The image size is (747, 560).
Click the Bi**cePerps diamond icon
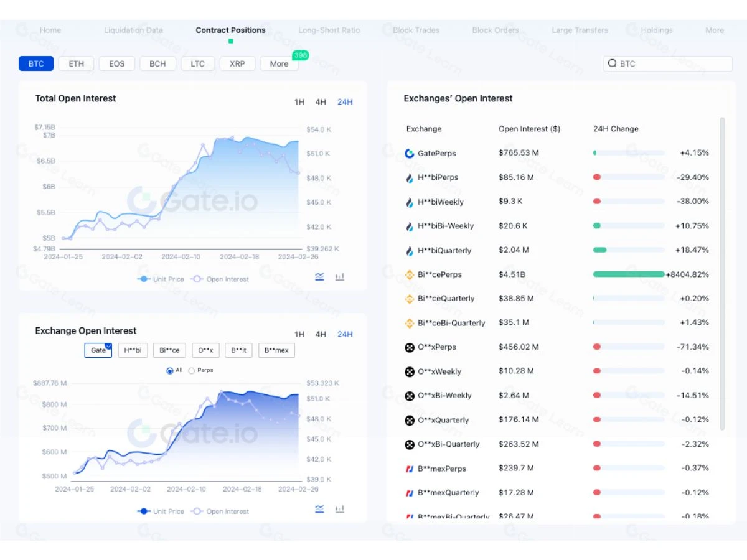pos(410,274)
